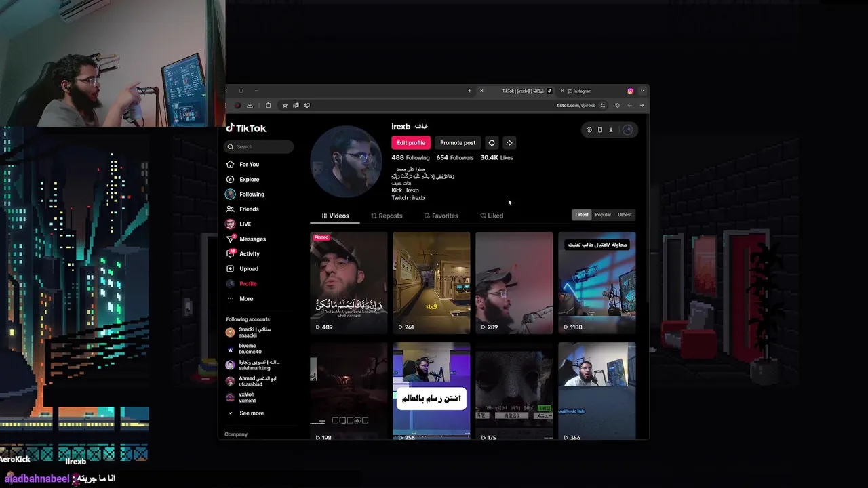Open the video with 1188 views
Image resolution: width=868 pixels, height=488 pixels.
point(597,283)
